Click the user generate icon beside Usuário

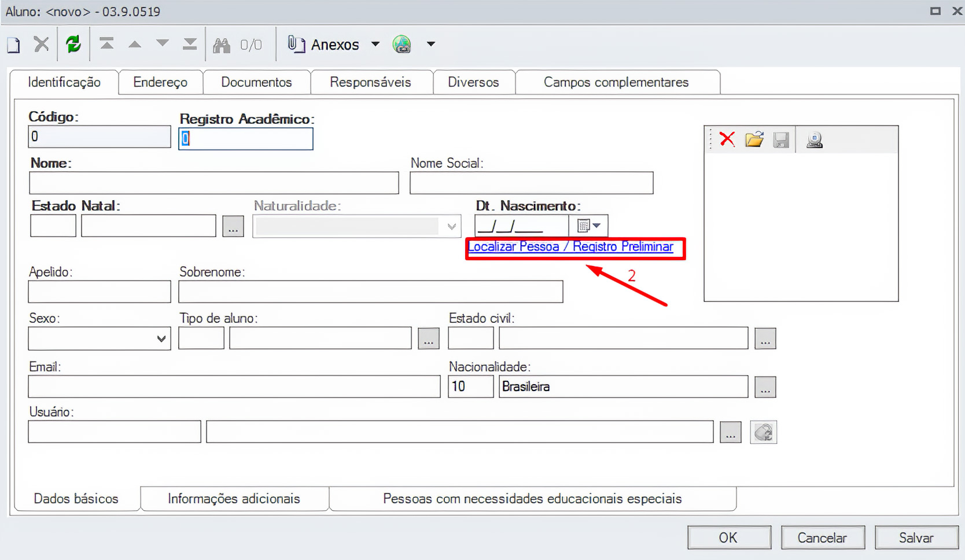(763, 432)
